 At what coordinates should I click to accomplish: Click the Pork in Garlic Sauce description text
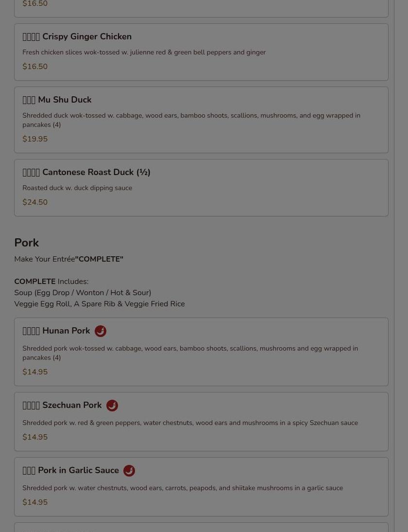(x=183, y=488)
